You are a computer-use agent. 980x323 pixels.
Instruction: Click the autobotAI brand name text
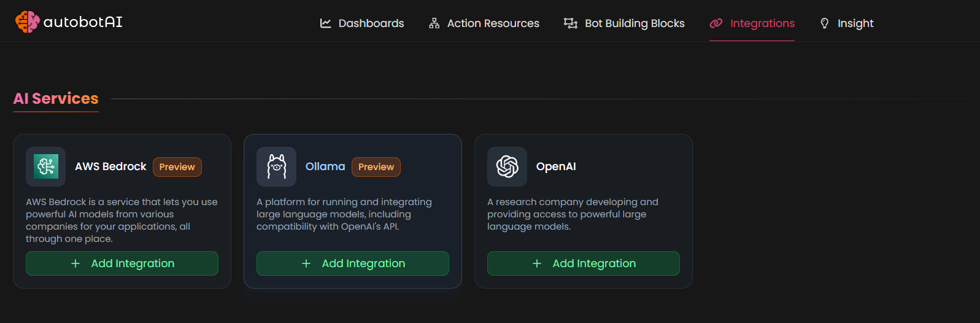pyautogui.click(x=83, y=22)
